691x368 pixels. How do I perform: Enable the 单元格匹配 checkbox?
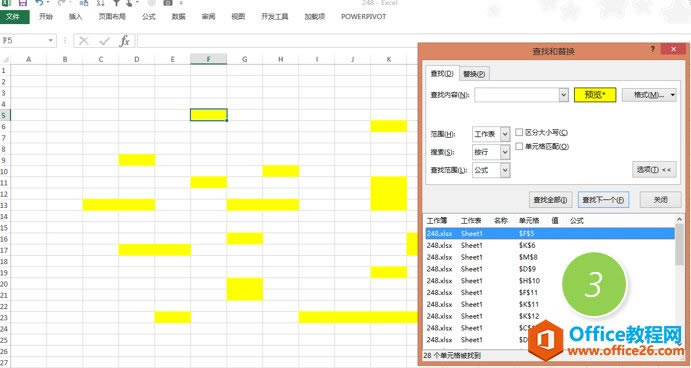[519, 146]
